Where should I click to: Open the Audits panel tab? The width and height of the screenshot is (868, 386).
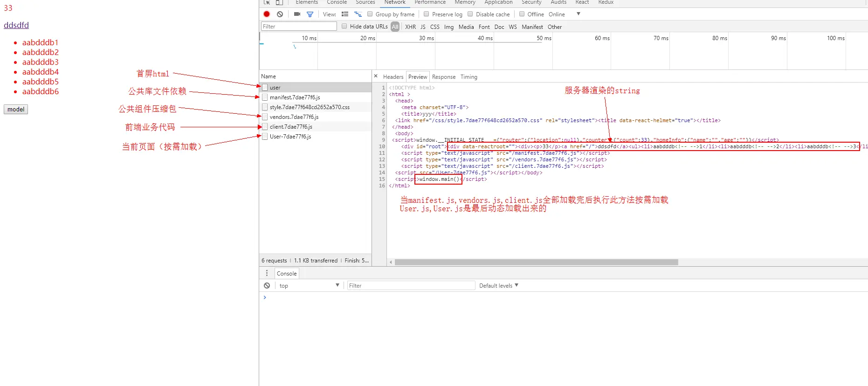558,2
